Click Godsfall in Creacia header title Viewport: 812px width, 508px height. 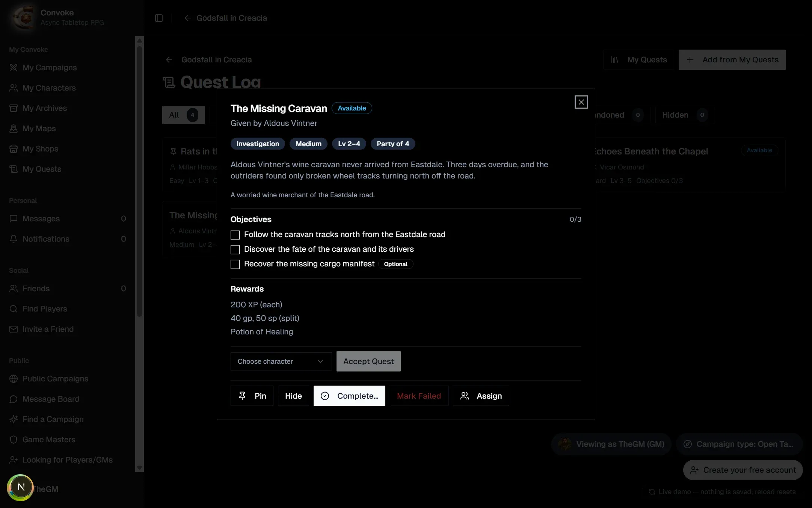point(232,18)
